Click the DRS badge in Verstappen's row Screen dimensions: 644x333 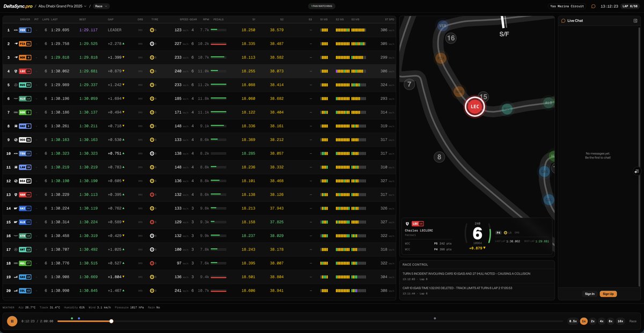pos(140,30)
